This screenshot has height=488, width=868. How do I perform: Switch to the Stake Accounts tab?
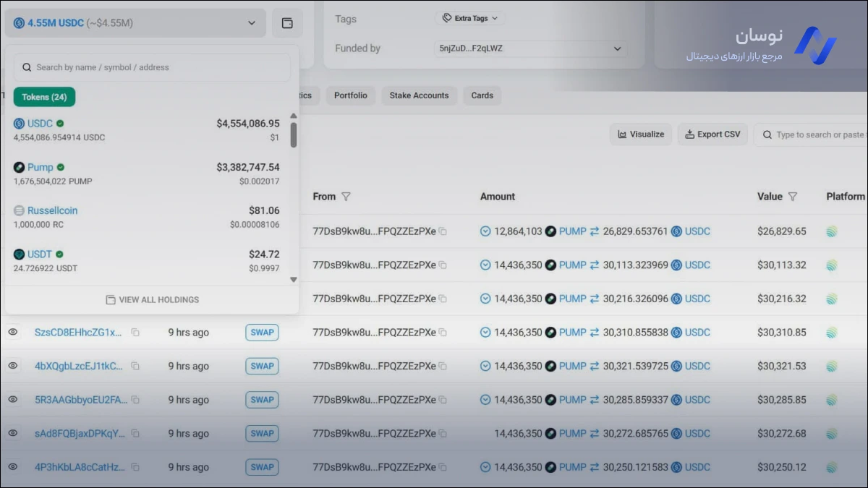tap(419, 95)
